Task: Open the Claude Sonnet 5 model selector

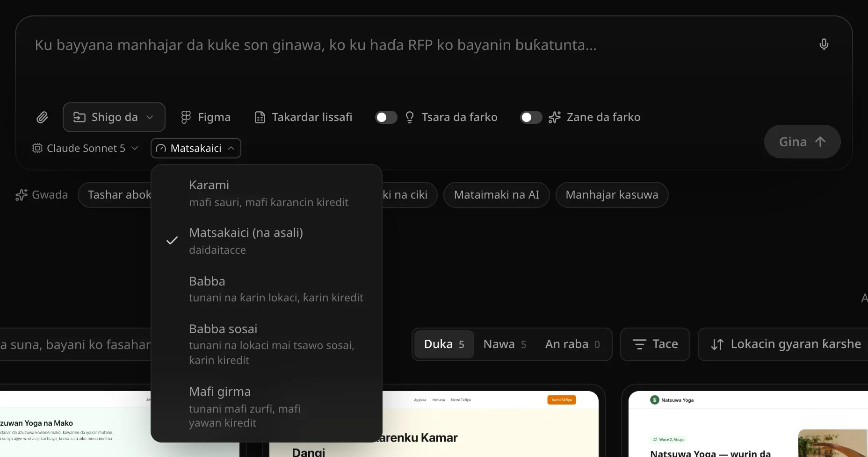Action: [85, 148]
